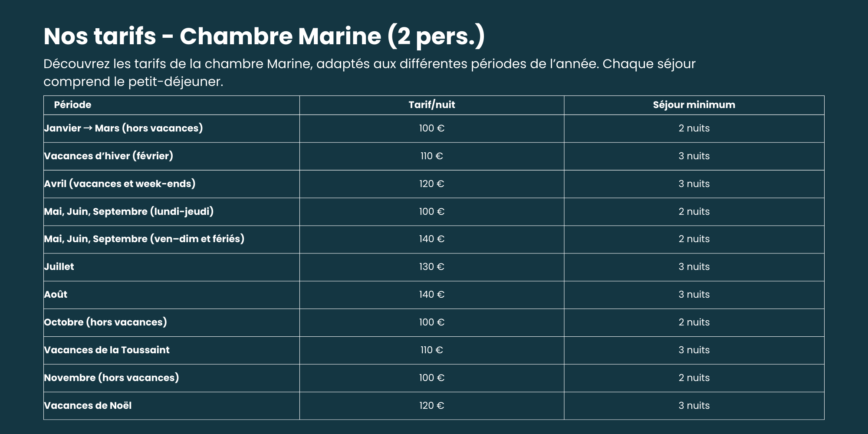Click the 130 € price for Juillet
The image size is (868, 434).
(431, 266)
